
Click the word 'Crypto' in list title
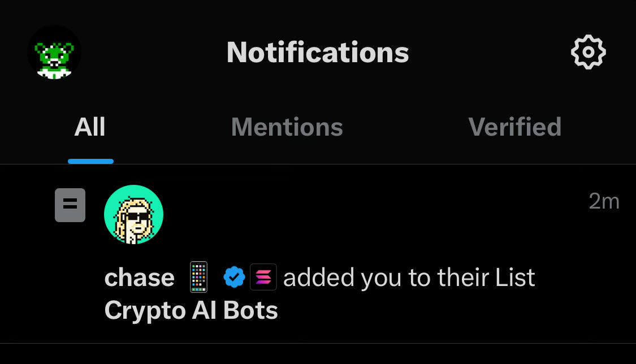click(x=145, y=311)
